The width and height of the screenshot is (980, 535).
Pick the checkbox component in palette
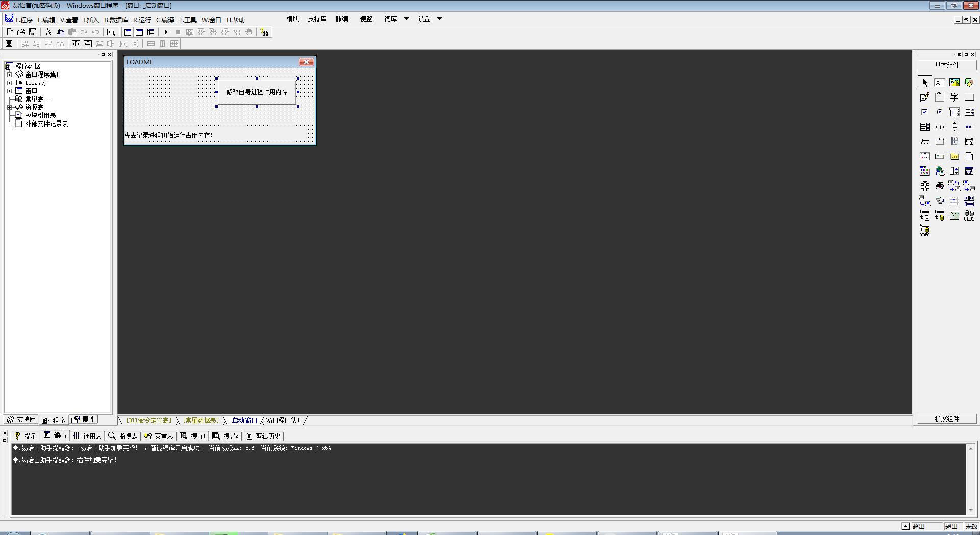point(925,112)
